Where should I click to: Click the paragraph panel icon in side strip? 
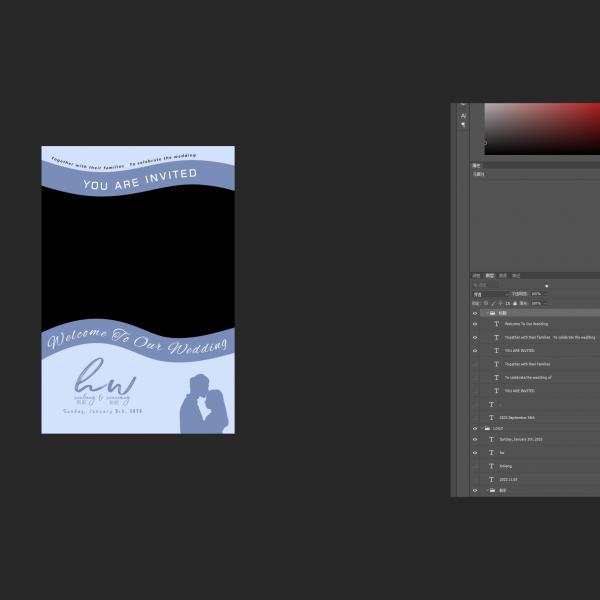(x=463, y=125)
